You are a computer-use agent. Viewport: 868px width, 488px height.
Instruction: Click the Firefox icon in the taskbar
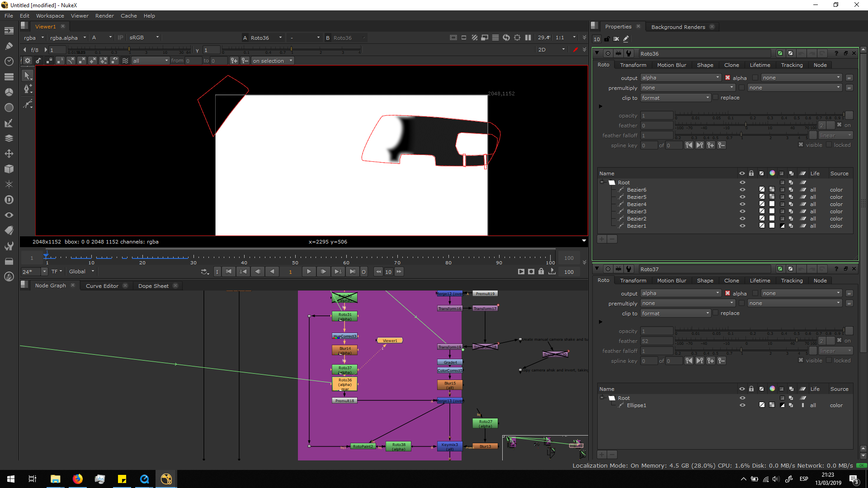[x=77, y=479]
